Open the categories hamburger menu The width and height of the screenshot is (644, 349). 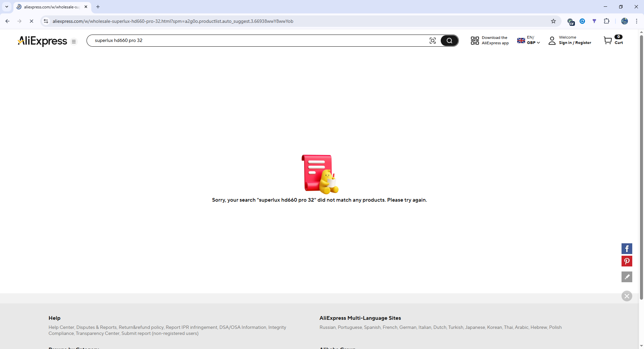click(x=74, y=42)
